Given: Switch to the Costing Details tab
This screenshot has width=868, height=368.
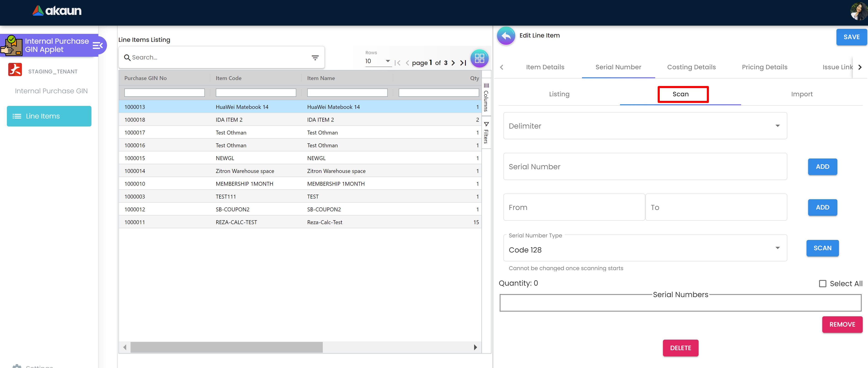Looking at the screenshot, I should 691,67.
